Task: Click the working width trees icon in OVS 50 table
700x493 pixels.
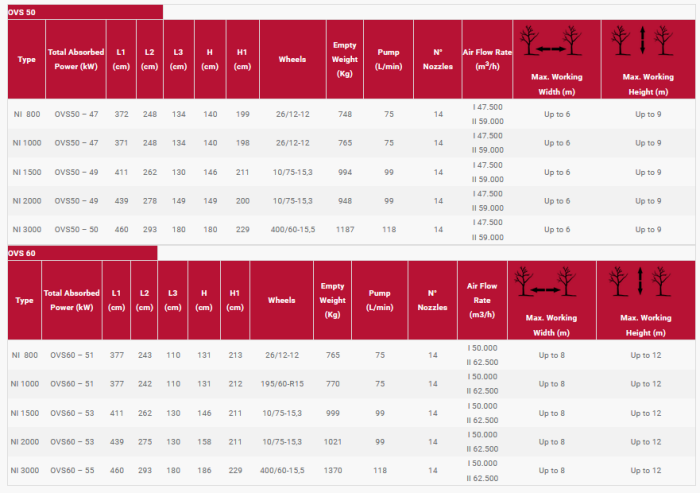Action: (554, 45)
